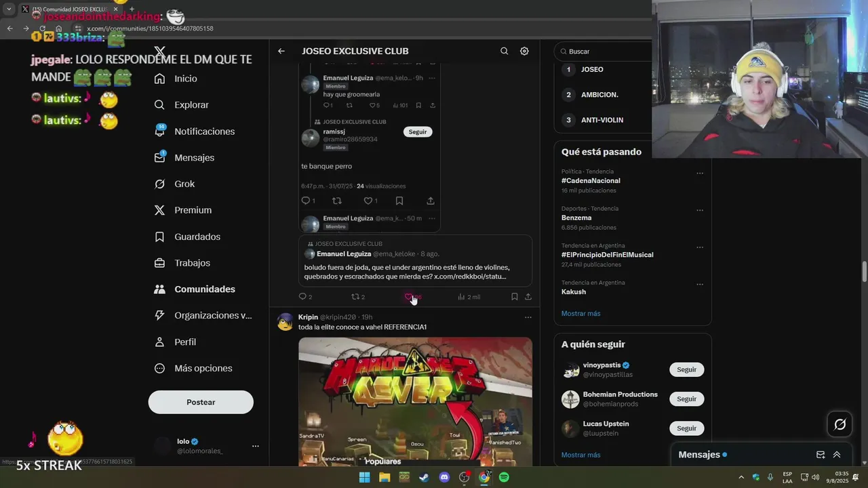This screenshot has height=488, width=868.
Task: Follow ramissj with the Seguir button
Action: [418, 131]
